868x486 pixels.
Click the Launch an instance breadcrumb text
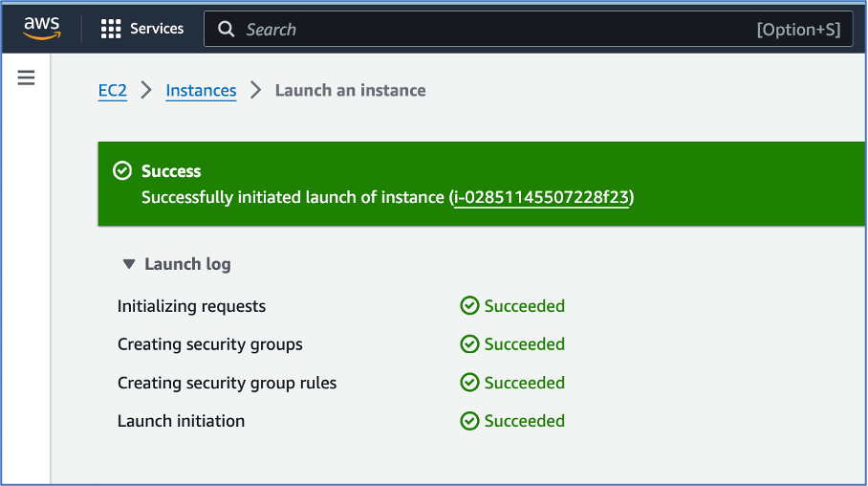tap(350, 91)
